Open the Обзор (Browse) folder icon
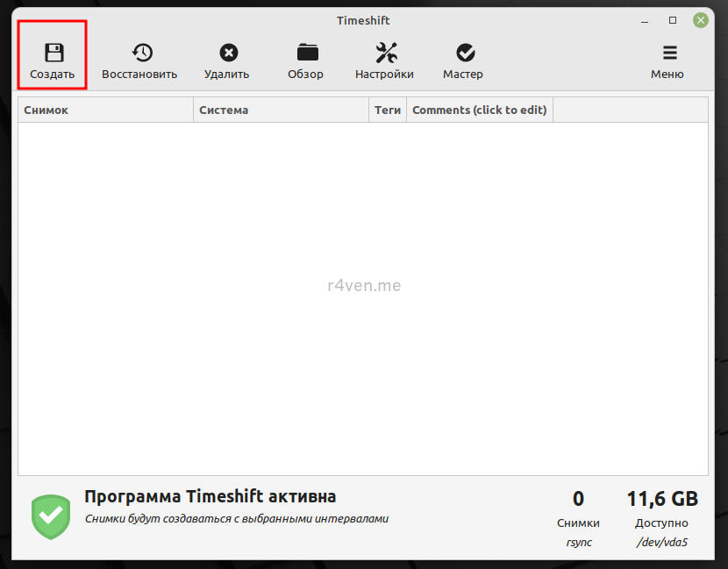Screen dimensions: 728x569 pos(306,53)
